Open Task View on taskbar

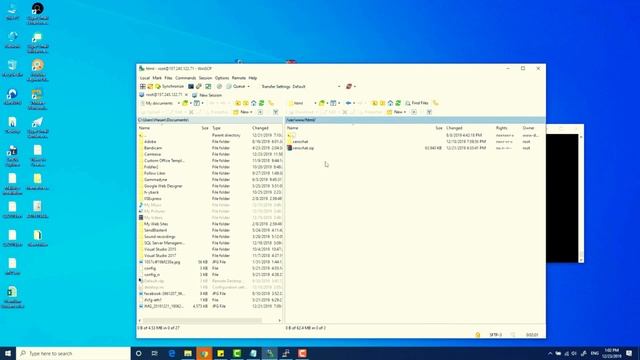coord(155,353)
